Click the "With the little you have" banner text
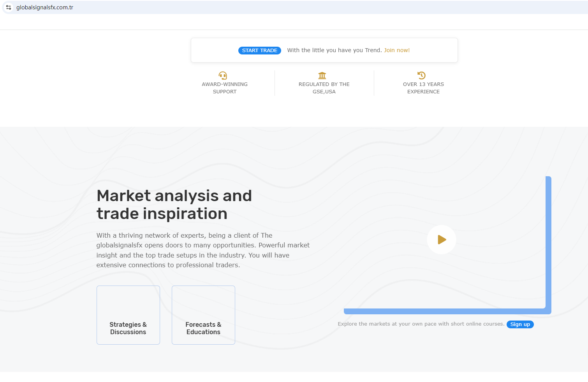Viewport: 588px width, 382px height. (334, 50)
